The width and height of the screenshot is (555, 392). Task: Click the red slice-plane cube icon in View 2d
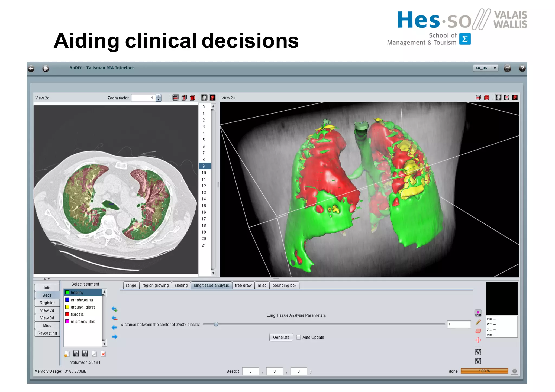[176, 98]
